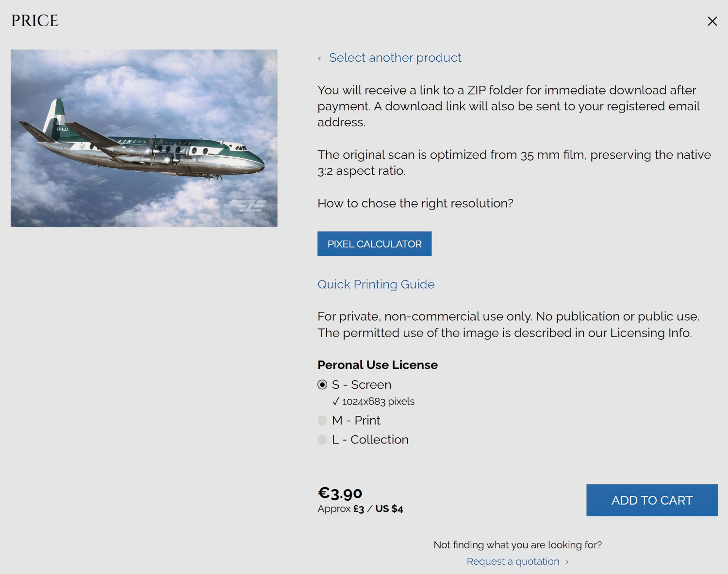
Task: Open the Pixel Calculator
Action: click(x=374, y=244)
